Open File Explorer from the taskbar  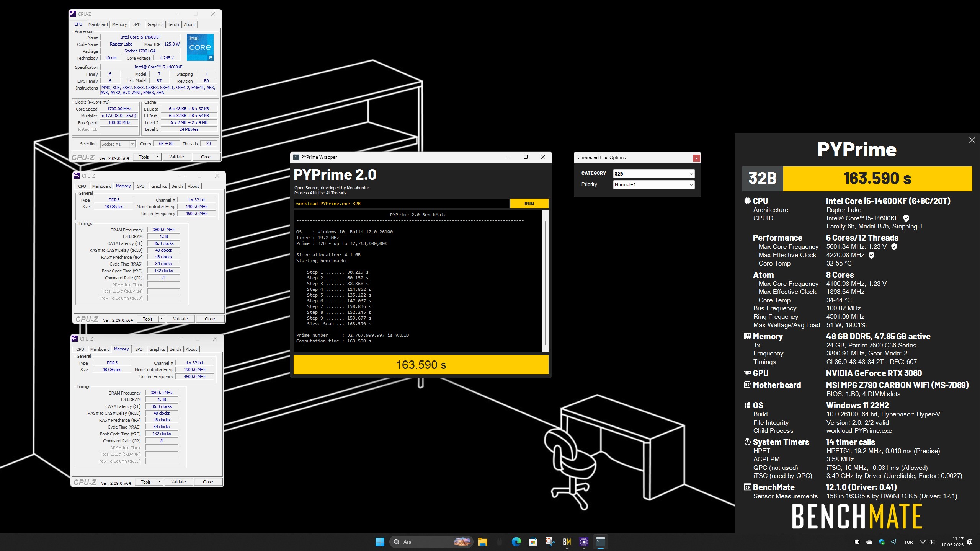pos(482,542)
